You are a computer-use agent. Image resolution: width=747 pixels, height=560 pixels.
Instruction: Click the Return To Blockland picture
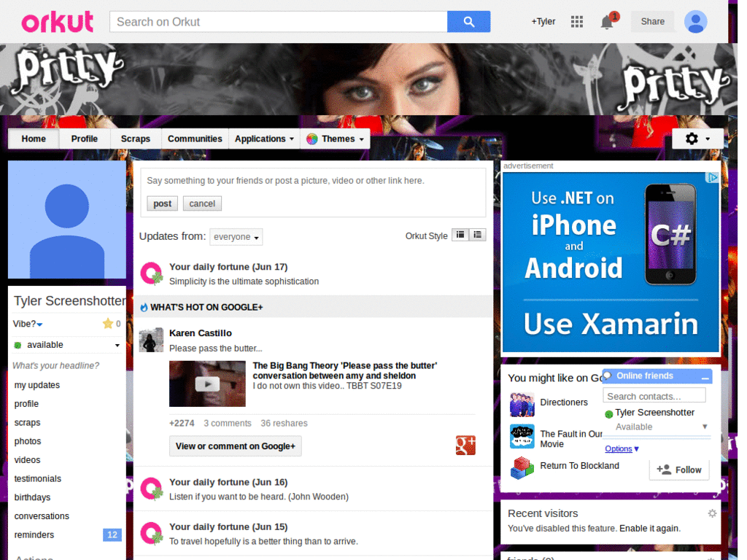tap(522, 467)
